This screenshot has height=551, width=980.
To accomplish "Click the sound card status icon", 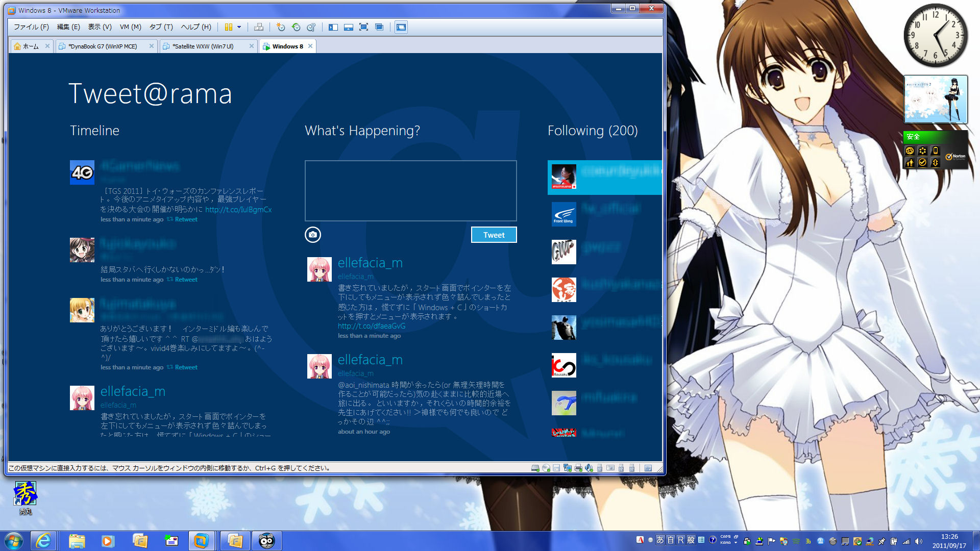I will pyautogui.click(x=589, y=468).
